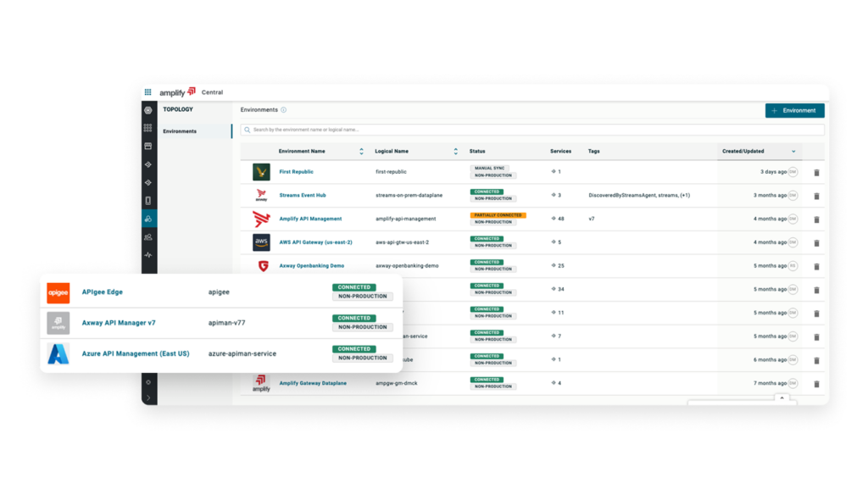The image size is (868, 489).
Task: Click the orange apigee logo
Action: (x=58, y=292)
